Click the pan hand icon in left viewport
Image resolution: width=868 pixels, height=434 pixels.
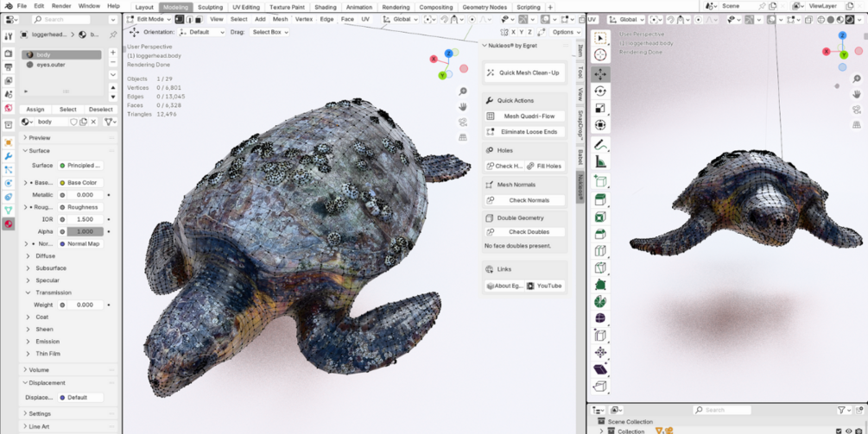pyautogui.click(x=463, y=107)
